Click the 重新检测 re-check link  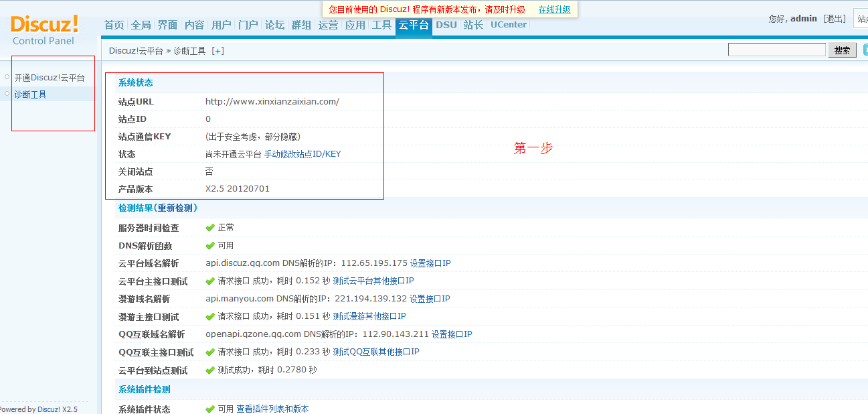pyautogui.click(x=177, y=208)
